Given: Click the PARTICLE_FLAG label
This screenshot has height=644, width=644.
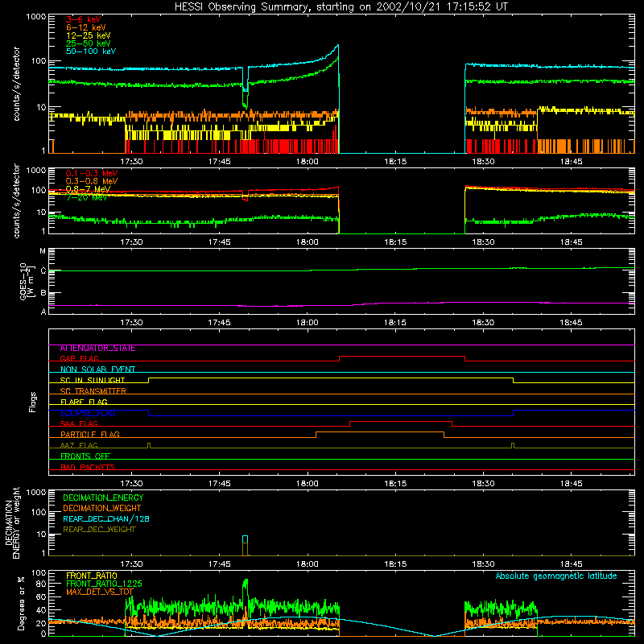Looking at the screenshot, I should click(x=90, y=435).
